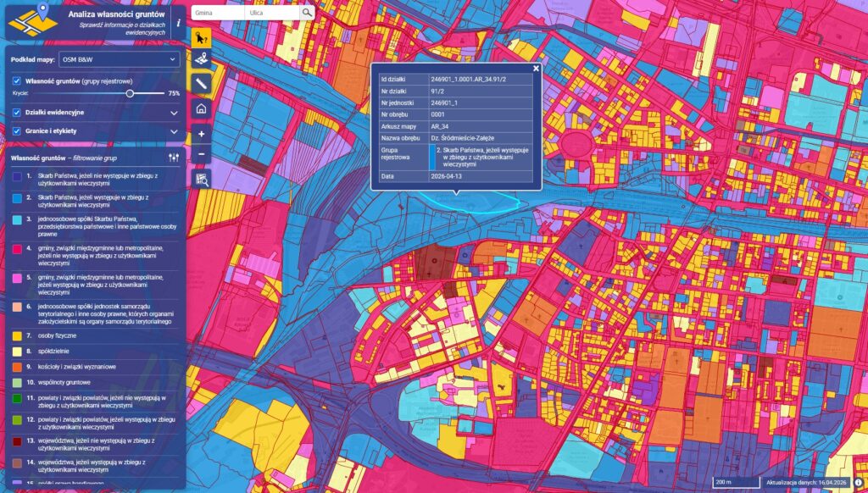Image resolution: width=868 pixels, height=493 pixels.
Task: Activate the ruler measurement tool
Action: click(201, 83)
